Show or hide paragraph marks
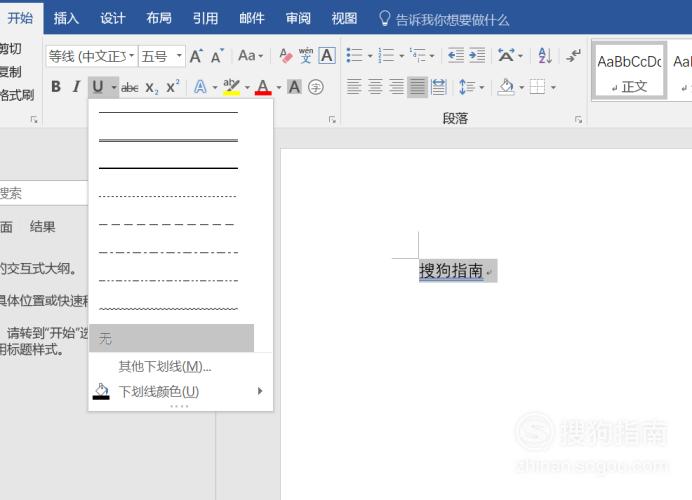The image size is (692, 500). pos(574,56)
